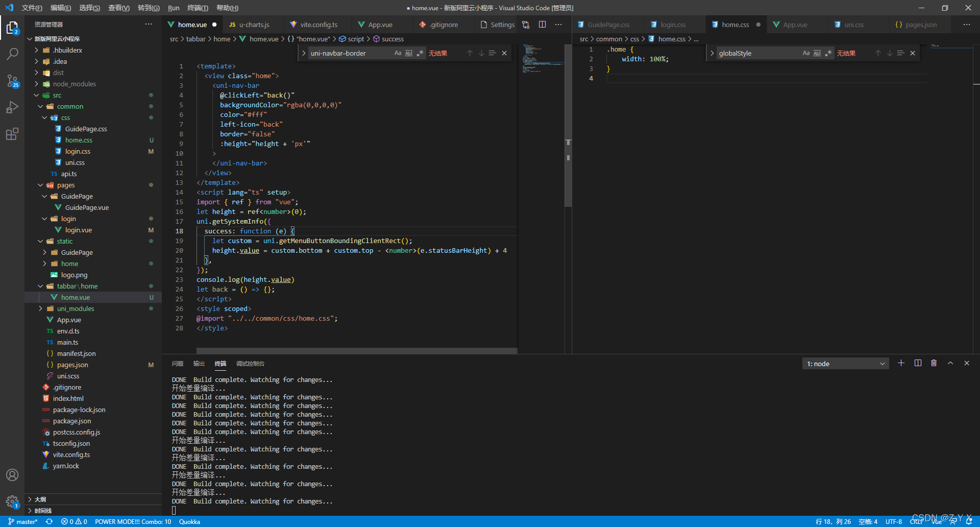Toggle Match Whole Word in globalStyle find widget
Viewport: 980px width, 527px height.
[x=817, y=53]
